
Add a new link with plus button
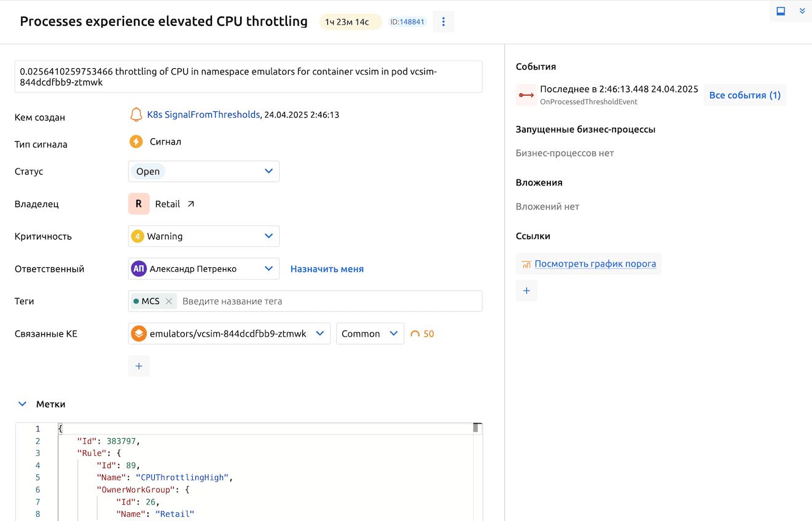(526, 291)
